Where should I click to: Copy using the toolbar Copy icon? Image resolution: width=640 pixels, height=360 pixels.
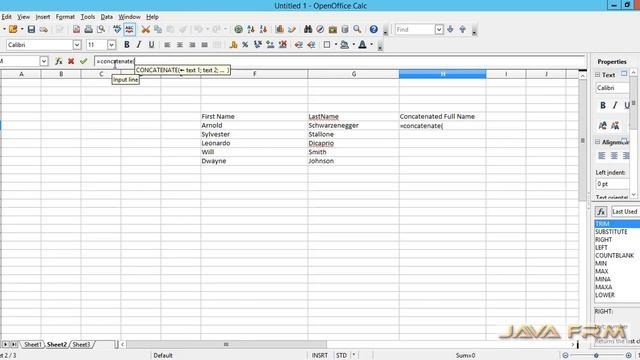158,29
